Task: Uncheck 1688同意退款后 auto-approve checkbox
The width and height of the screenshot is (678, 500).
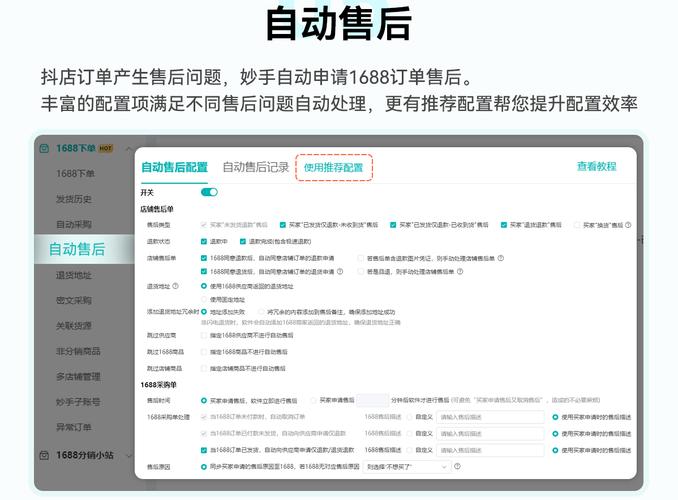Action: click(x=204, y=258)
